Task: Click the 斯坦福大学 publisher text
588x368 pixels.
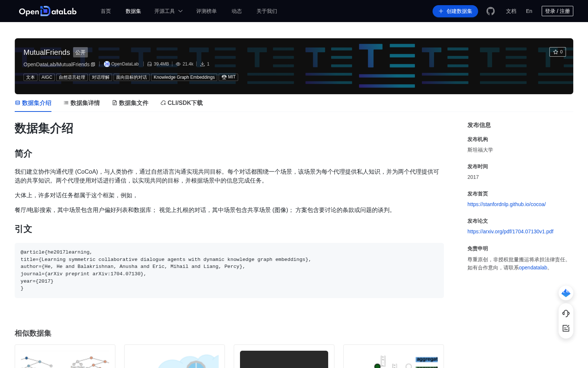Action: pos(480,150)
